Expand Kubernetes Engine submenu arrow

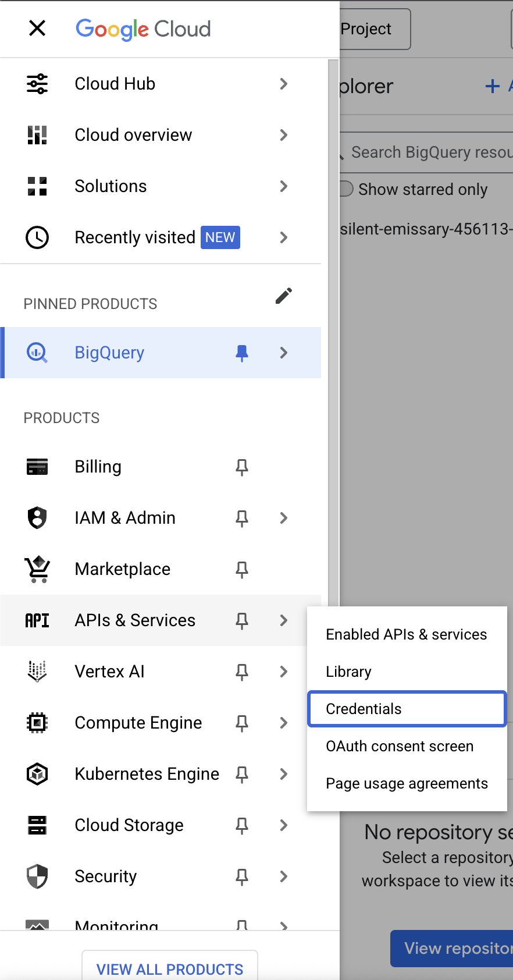tap(284, 774)
